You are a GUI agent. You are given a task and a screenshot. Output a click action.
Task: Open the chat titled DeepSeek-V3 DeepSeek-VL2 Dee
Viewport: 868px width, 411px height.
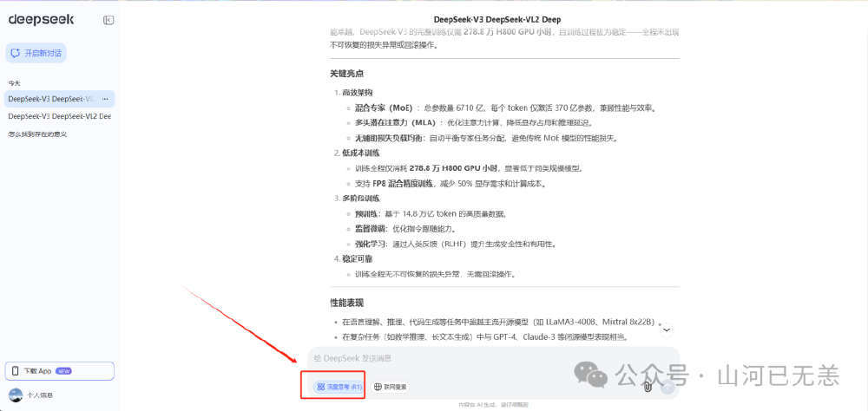point(60,116)
